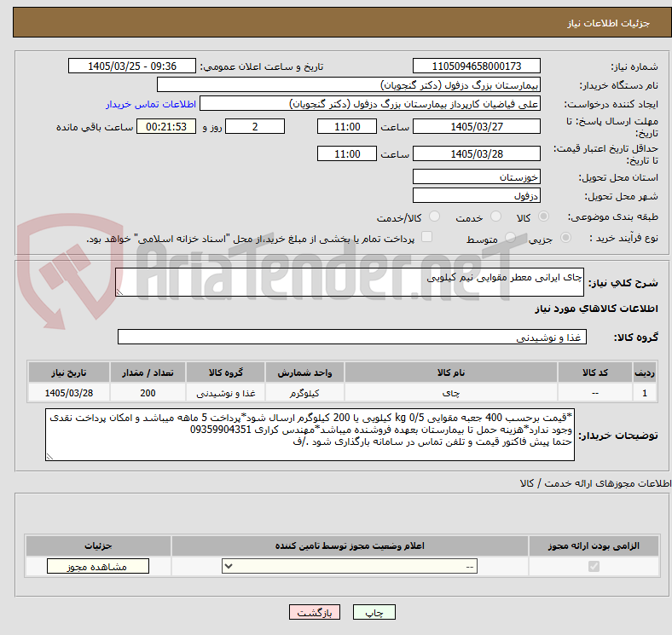Viewport: 672px width, 635px height.
Task: Click the واحد شمارش column header
Action: [304, 372]
